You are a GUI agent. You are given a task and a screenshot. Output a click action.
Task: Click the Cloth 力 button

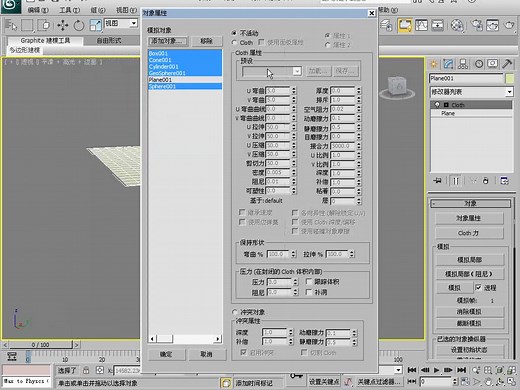pyautogui.click(x=469, y=233)
